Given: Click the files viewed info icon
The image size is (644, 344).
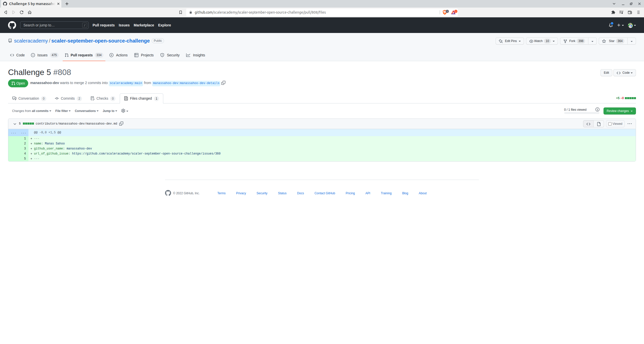Looking at the screenshot, I should (598, 109).
